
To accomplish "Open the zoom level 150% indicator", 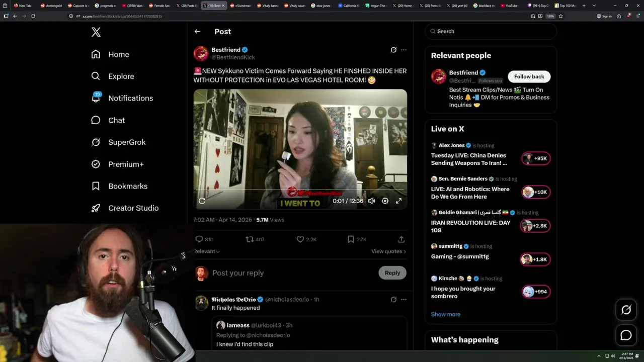I will 550,16.
